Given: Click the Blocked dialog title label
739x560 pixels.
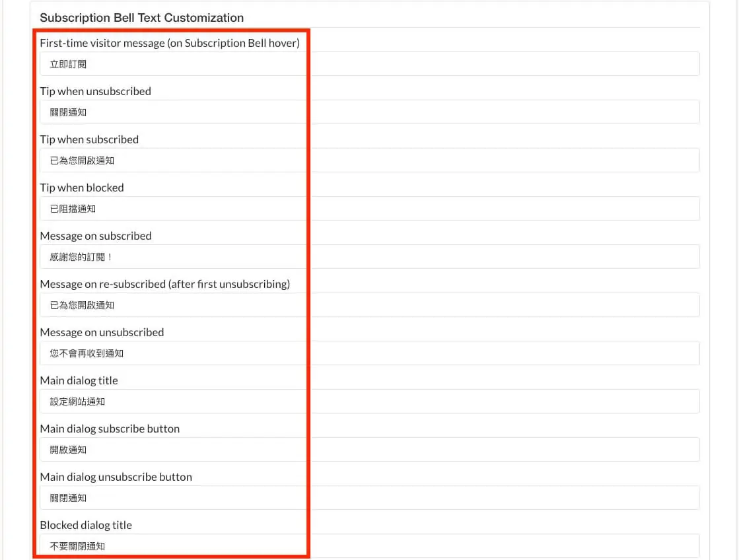Looking at the screenshot, I should click(86, 525).
